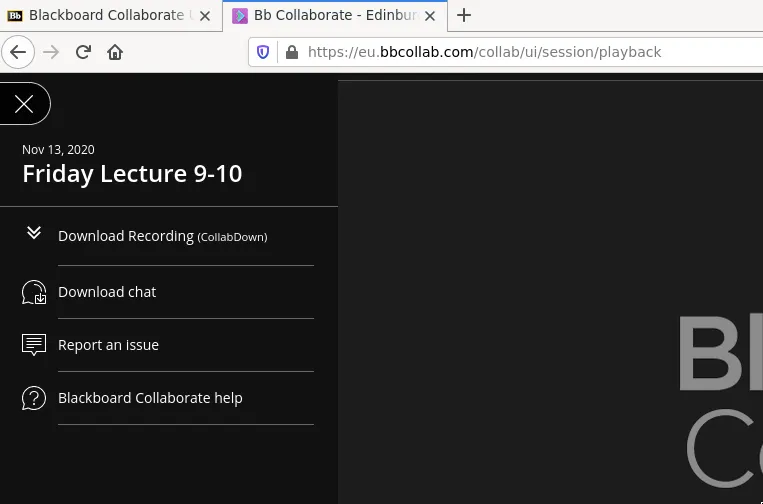
Task: Click the help question-mark icon
Action: click(34, 398)
